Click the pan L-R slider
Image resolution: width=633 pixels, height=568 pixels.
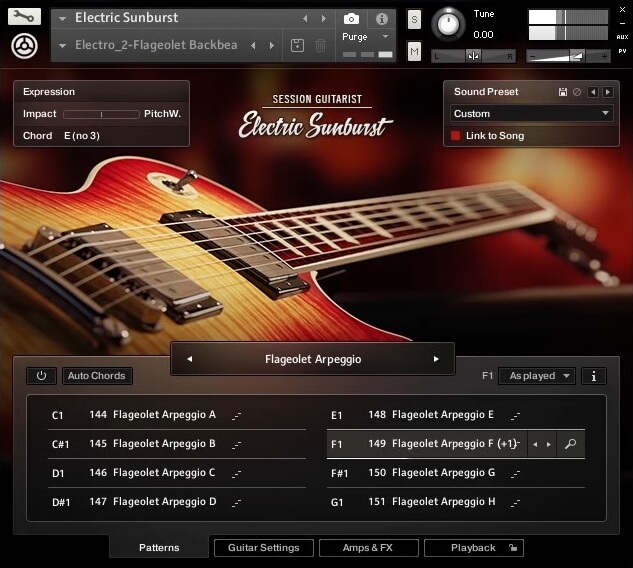coord(474,56)
